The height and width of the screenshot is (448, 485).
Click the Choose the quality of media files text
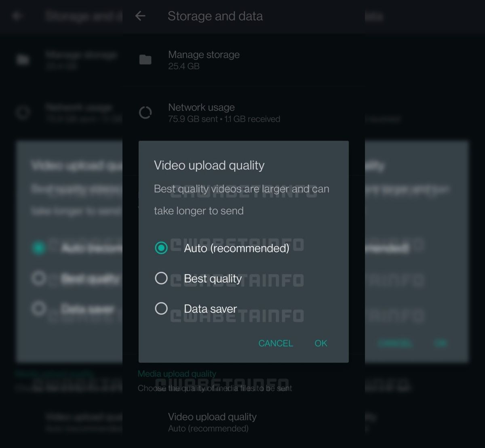click(215, 388)
